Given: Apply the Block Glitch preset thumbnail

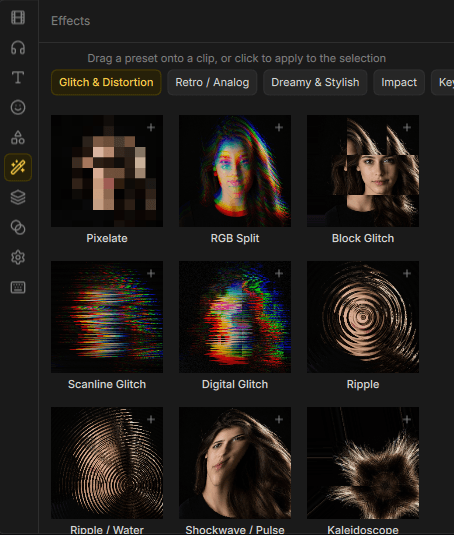Looking at the screenshot, I should tap(363, 171).
